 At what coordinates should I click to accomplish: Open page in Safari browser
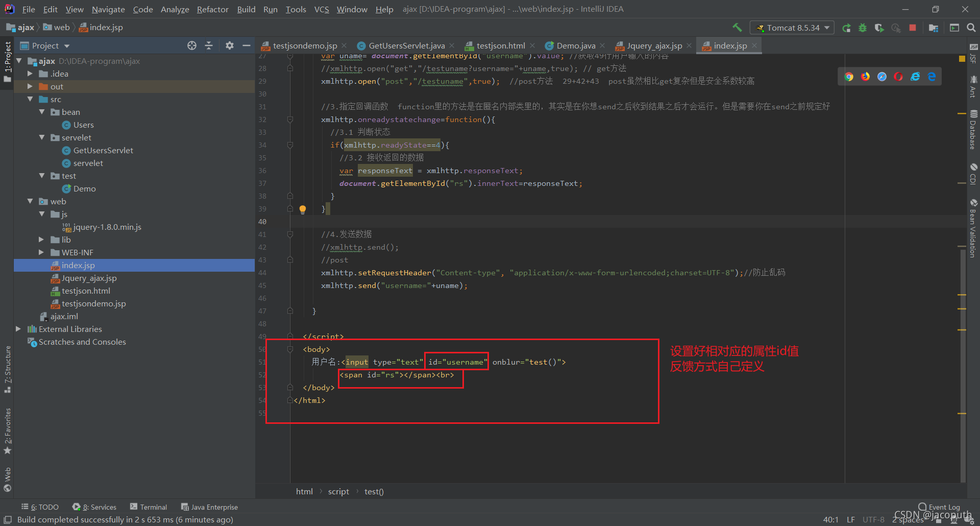882,77
